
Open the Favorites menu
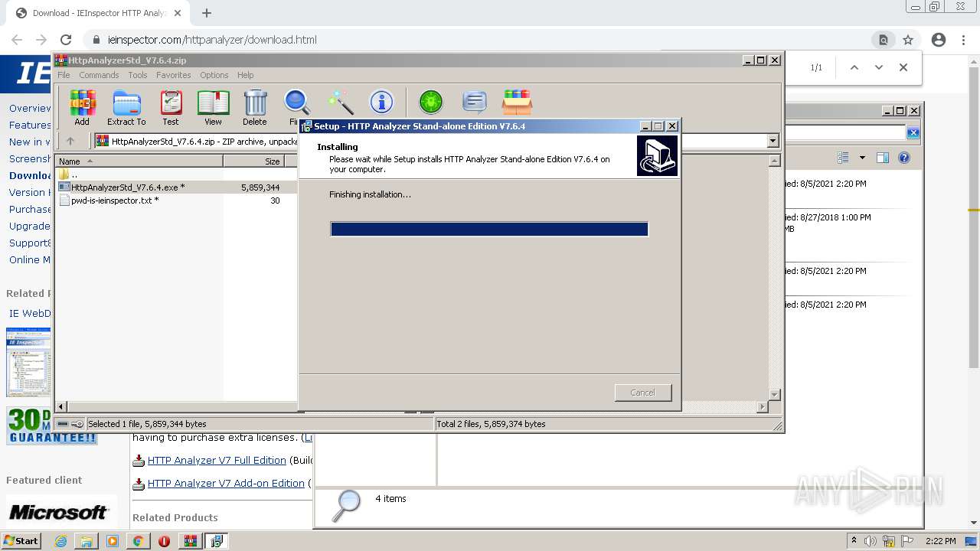pyautogui.click(x=174, y=75)
